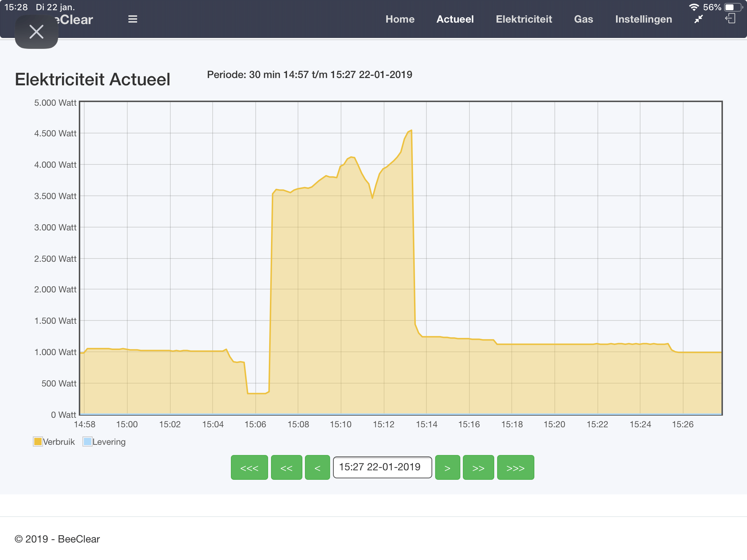This screenshot has width=747, height=560.
Task: Open the hamburger menu icon
Action: pyautogui.click(x=133, y=19)
